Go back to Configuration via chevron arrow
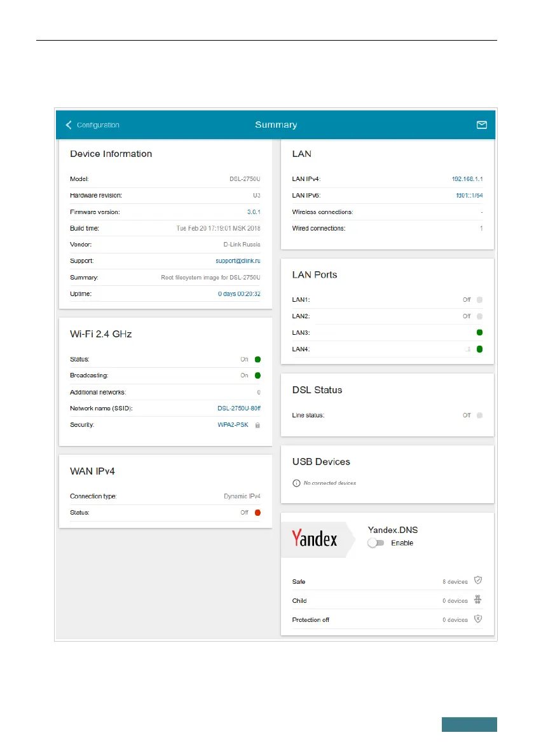Viewport: 534px width, 756px height. [x=69, y=125]
